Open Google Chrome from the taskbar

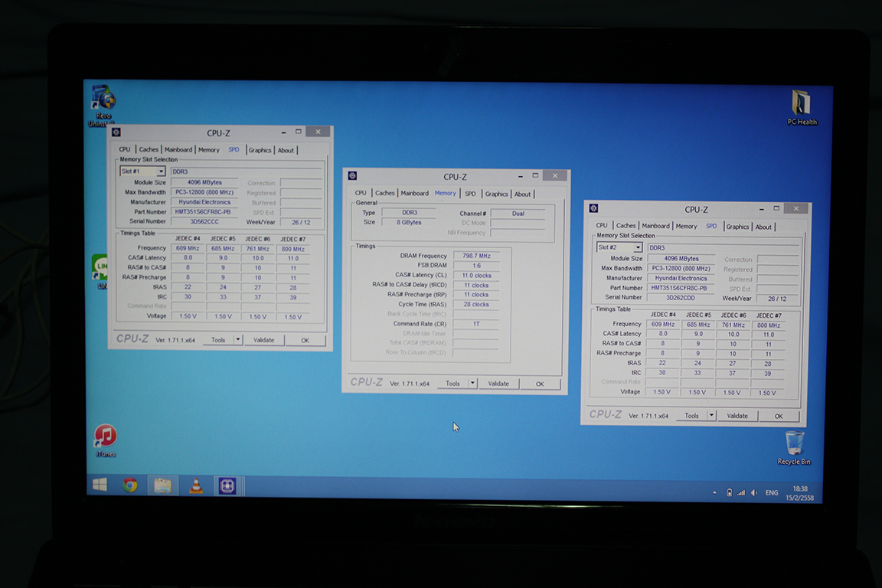(x=130, y=485)
